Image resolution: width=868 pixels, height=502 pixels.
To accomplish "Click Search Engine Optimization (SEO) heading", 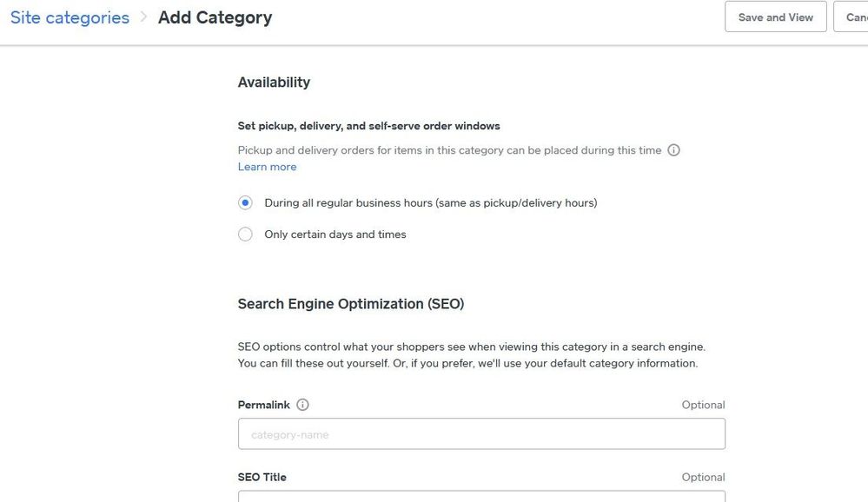I will coord(350,304).
